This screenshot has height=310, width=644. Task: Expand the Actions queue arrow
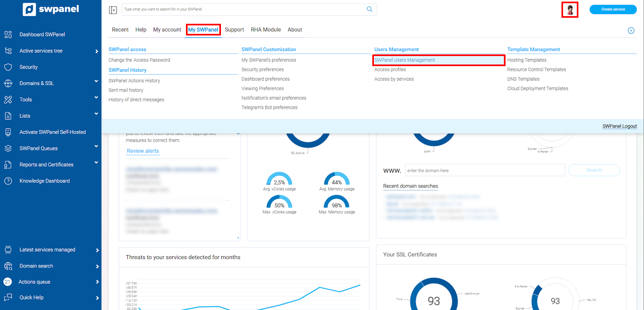97,282
